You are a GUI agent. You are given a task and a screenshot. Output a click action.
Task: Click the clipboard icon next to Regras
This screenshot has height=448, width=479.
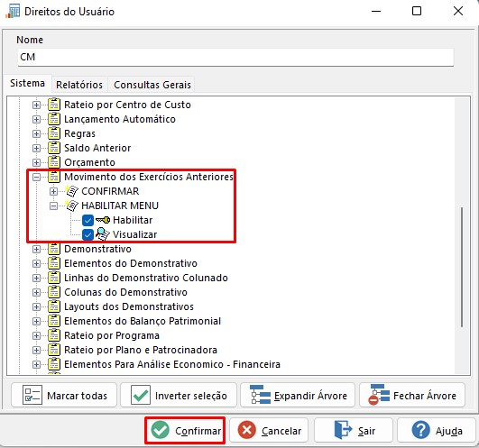click(54, 133)
